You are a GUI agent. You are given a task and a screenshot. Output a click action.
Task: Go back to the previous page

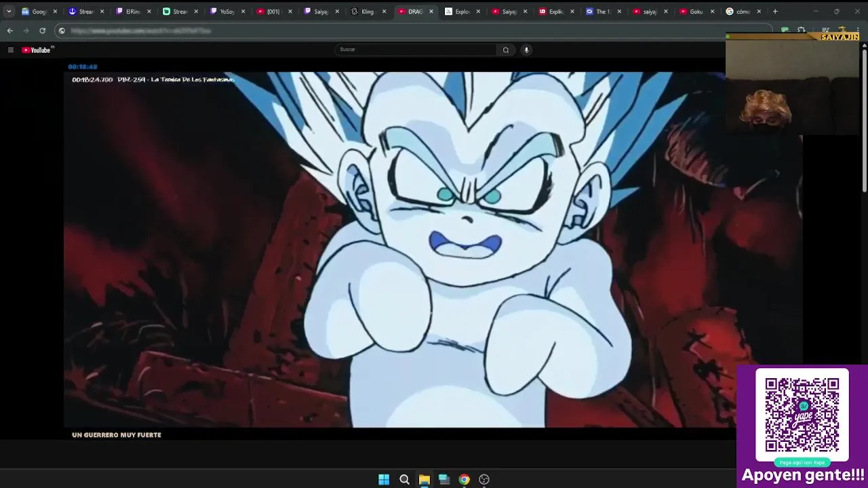[x=9, y=30]
